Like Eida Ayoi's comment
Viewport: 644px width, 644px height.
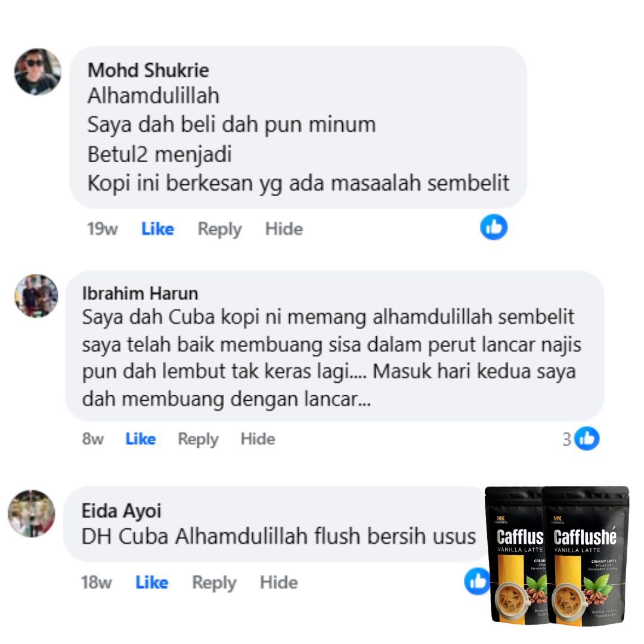(152, 583)
